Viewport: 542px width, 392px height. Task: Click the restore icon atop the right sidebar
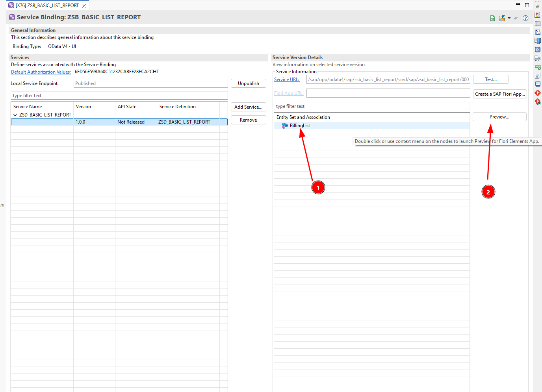click(x=538, y=6)
